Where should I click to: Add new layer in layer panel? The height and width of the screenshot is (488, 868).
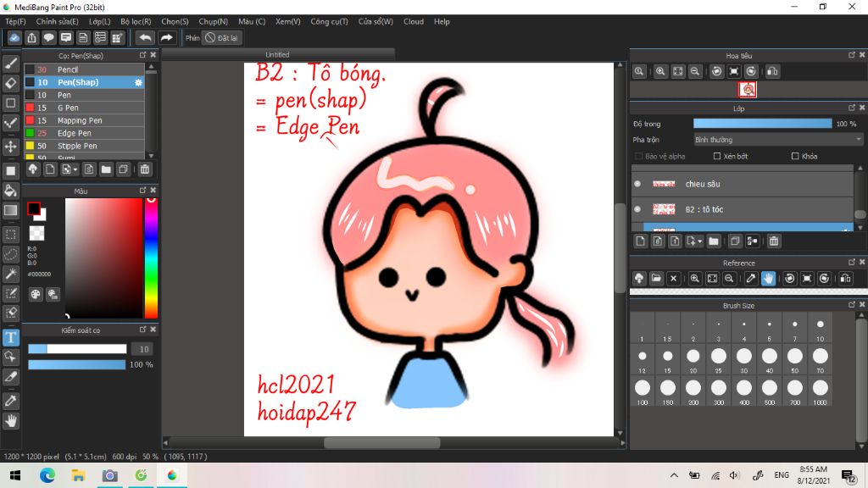[x=641, y=241]
